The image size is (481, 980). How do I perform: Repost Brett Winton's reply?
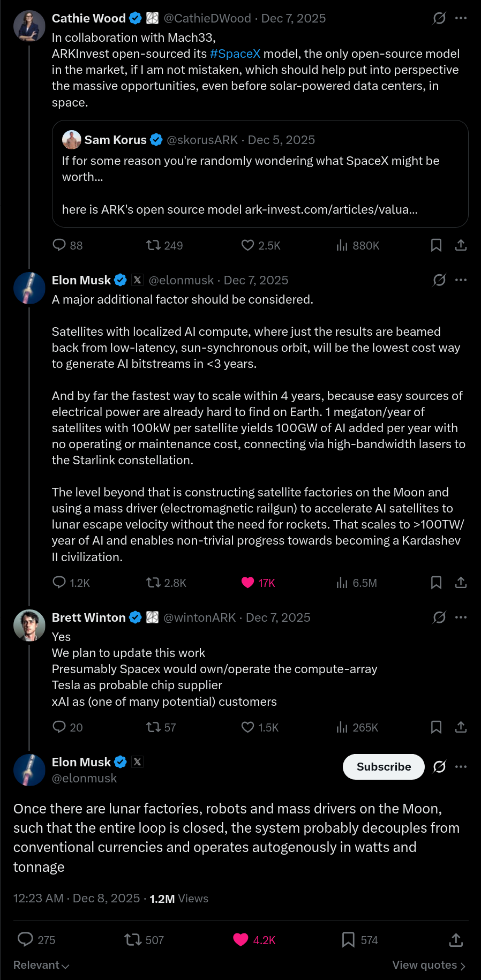tap(154, 727)
